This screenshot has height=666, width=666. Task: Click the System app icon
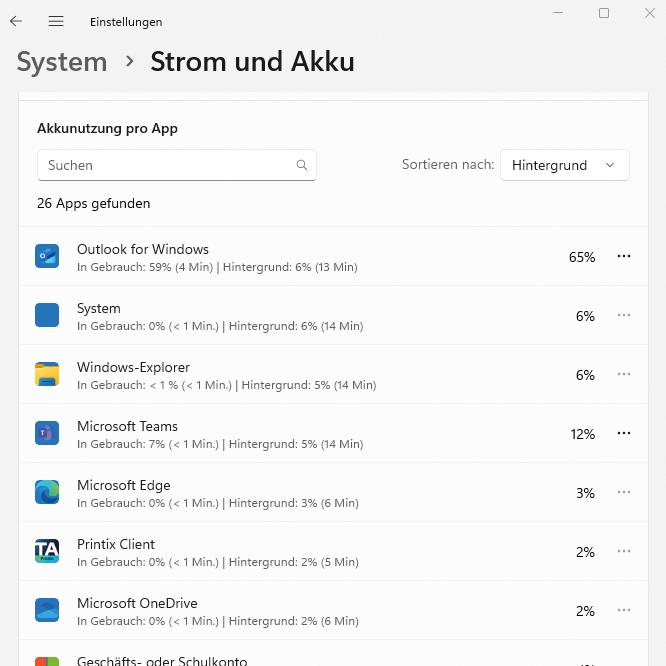coord(47,315)
